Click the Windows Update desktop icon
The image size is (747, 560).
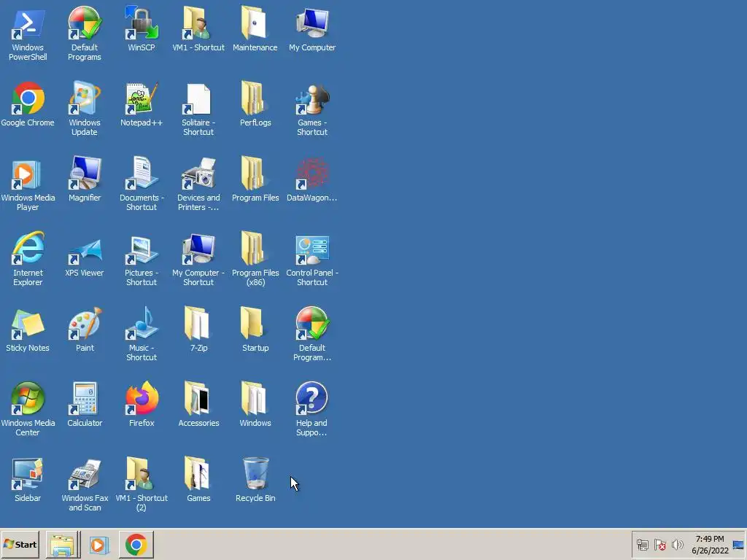pyautogui.click(x=85, y=98)
